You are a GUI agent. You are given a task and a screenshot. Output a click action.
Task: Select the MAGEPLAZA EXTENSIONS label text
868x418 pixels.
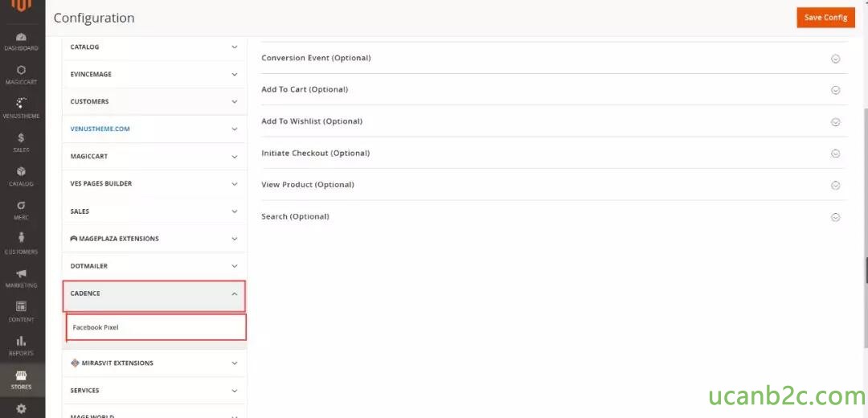[119, 239]
